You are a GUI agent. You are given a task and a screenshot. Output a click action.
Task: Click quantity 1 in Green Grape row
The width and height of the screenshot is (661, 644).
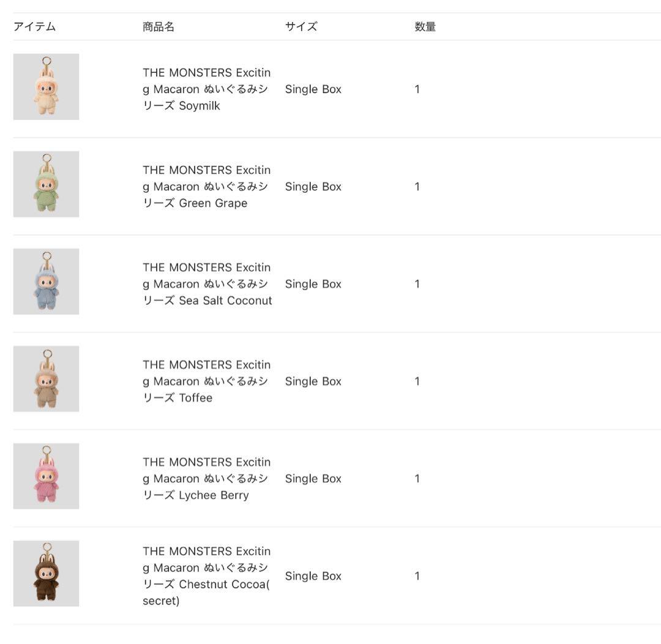417,186
